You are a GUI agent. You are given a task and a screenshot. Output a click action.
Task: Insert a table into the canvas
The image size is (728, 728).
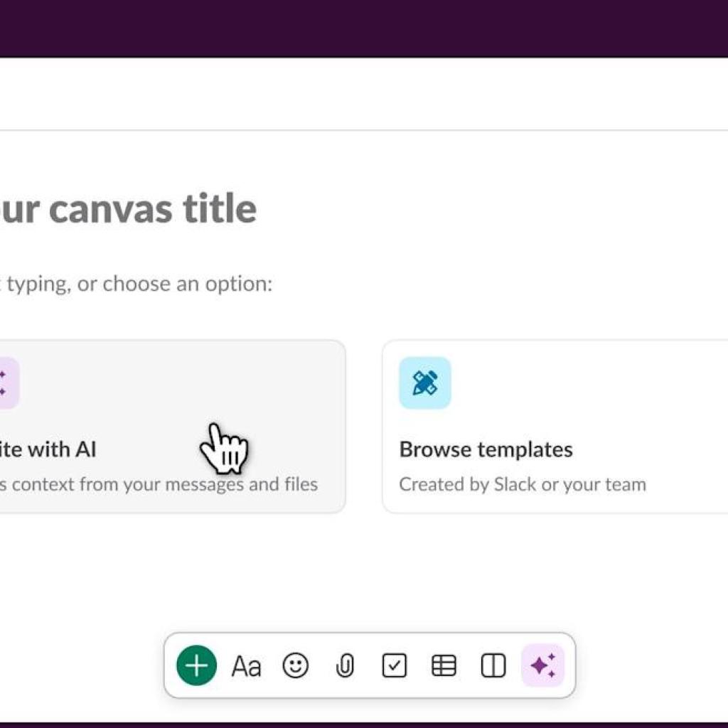click(444, 665)
